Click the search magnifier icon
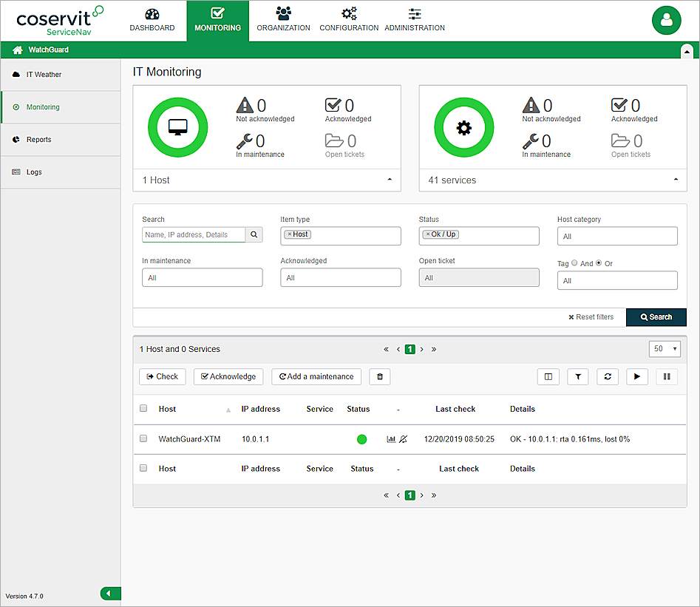This screenshot has width=700, height=607. 254,235
